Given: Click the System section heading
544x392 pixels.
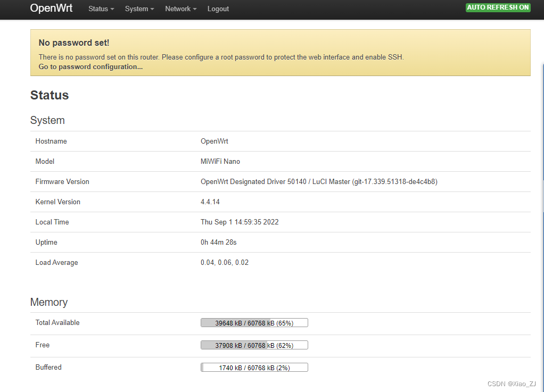Looking at the screenshot, I should pos(47,120).
